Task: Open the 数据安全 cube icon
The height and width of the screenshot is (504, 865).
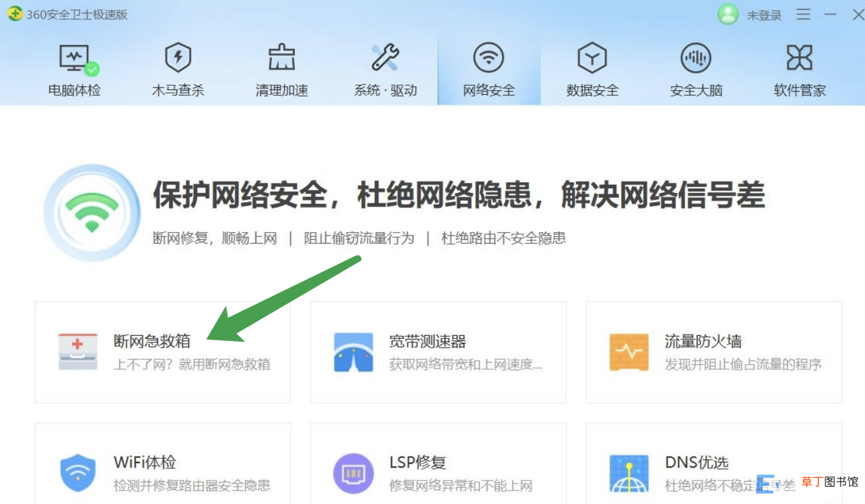Action: click(592, 58)
